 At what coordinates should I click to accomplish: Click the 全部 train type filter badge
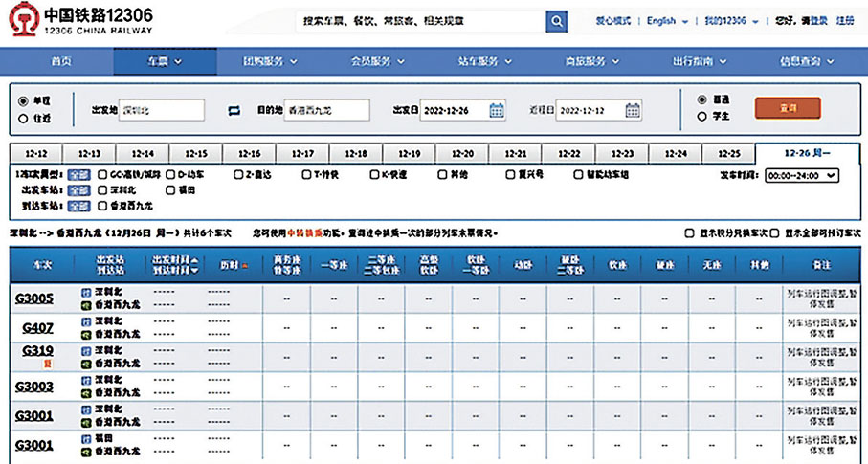[79, 175]
